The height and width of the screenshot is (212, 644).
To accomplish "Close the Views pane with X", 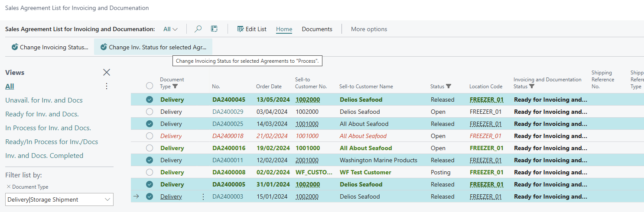I will (107, 72).
